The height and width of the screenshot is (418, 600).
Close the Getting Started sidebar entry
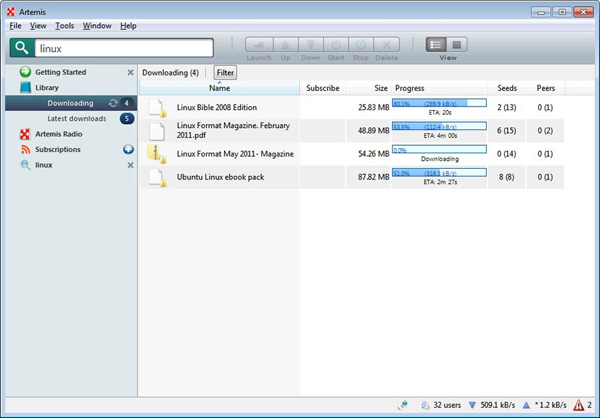[130, 72]
